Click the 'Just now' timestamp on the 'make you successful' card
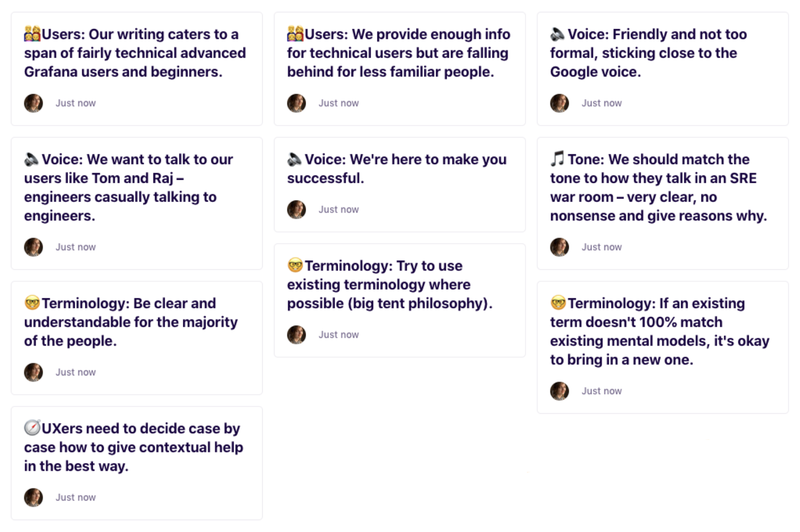 [339, 209]
